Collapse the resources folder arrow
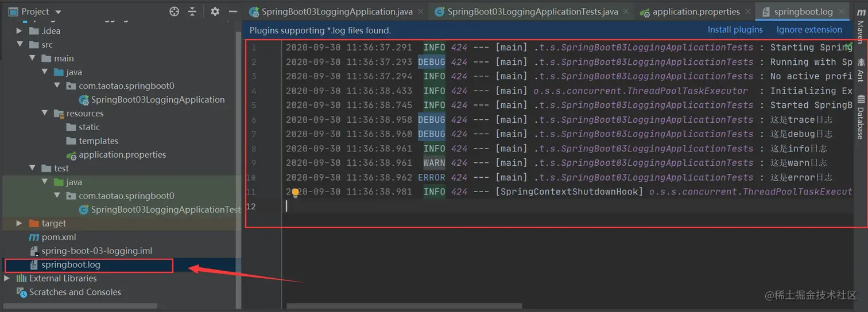The image size is (868, 312). [x=45, y=114]
